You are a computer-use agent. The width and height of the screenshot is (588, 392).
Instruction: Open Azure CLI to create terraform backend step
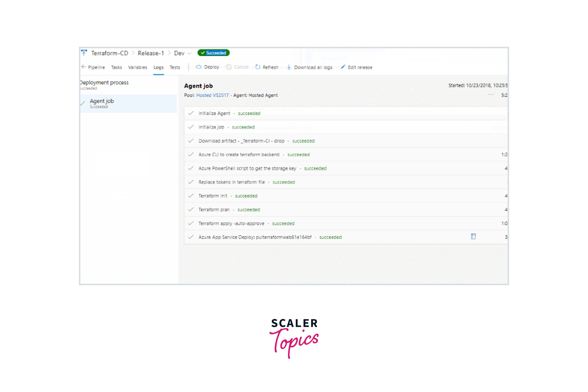click(x=239, y=154)
